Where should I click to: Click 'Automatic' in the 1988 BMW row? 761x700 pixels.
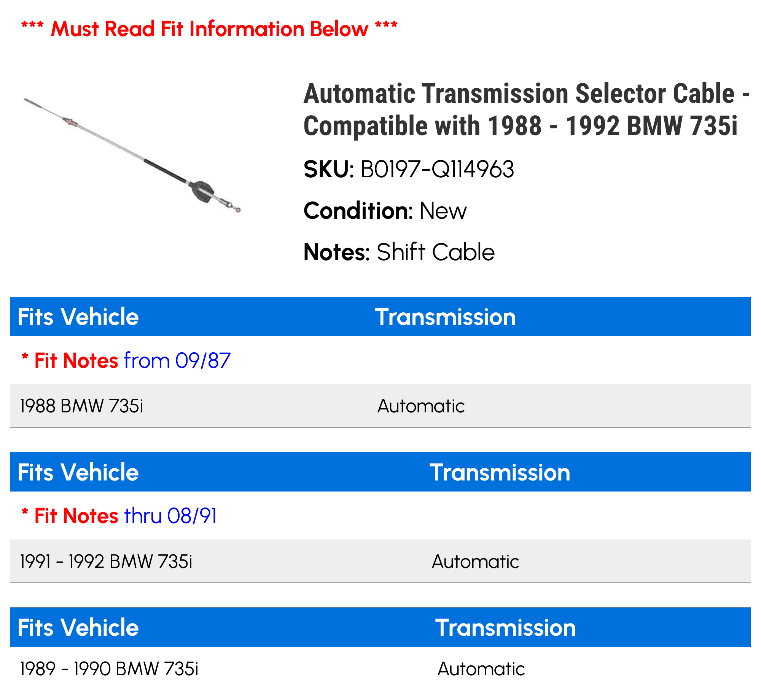click(x=421, y=406)
